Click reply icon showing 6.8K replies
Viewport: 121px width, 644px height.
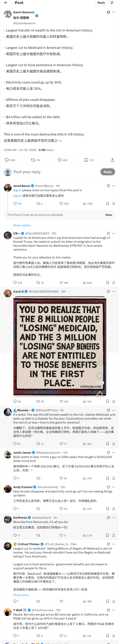tap(7, 160)
